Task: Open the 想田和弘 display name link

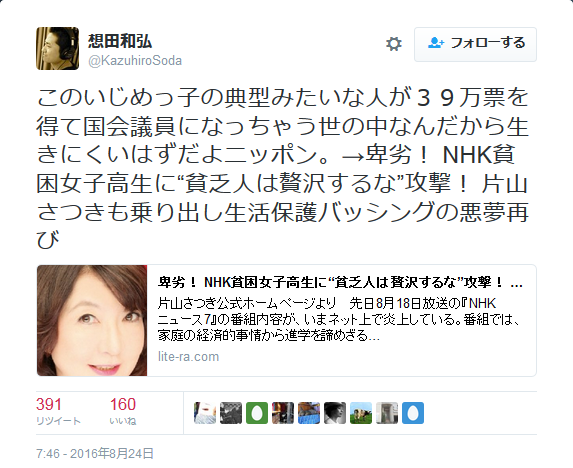Action: pos(120,41)
